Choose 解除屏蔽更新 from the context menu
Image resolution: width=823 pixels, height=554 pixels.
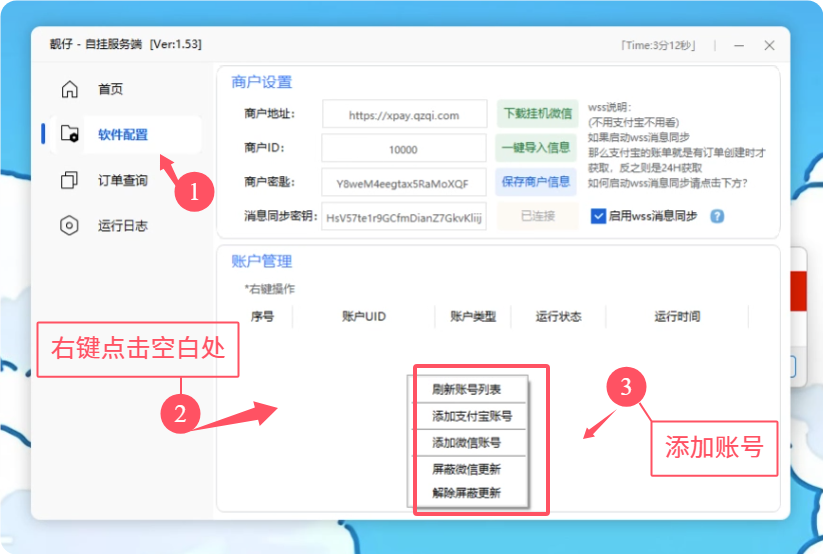point(467,493)
